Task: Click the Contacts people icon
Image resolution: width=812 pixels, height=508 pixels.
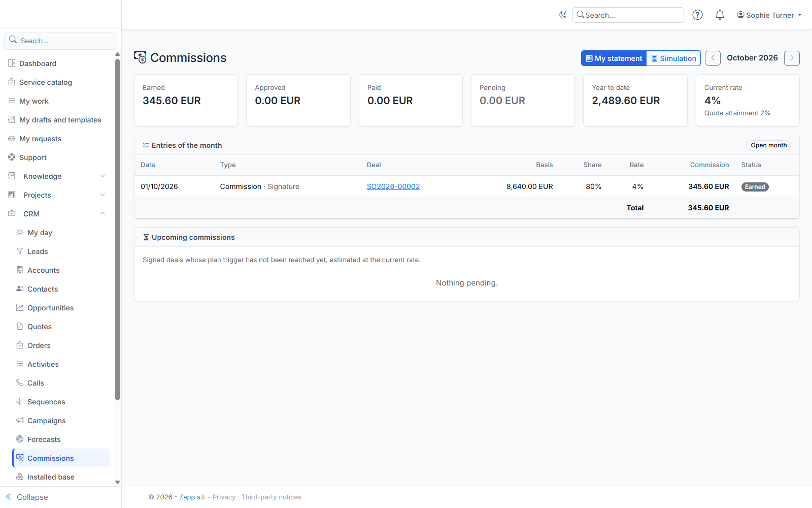Action: (20, 289)
